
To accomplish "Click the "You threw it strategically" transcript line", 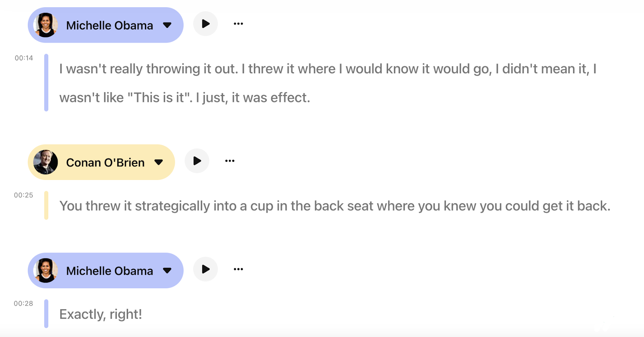I will pos(334,206).
